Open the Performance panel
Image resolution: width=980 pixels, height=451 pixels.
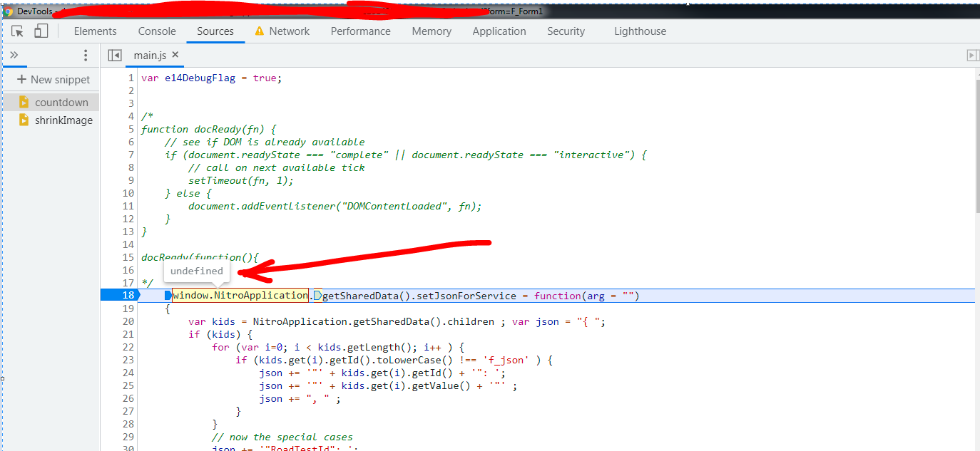point(360,31)
